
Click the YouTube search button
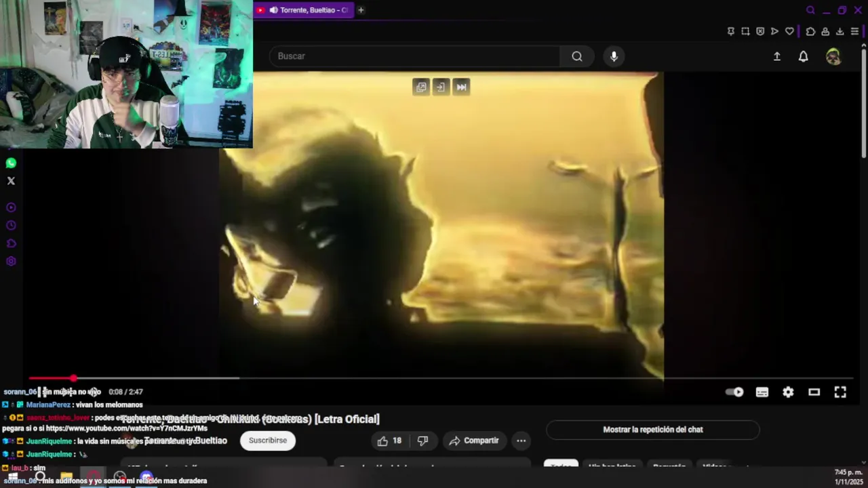click(x=577, y=56)
